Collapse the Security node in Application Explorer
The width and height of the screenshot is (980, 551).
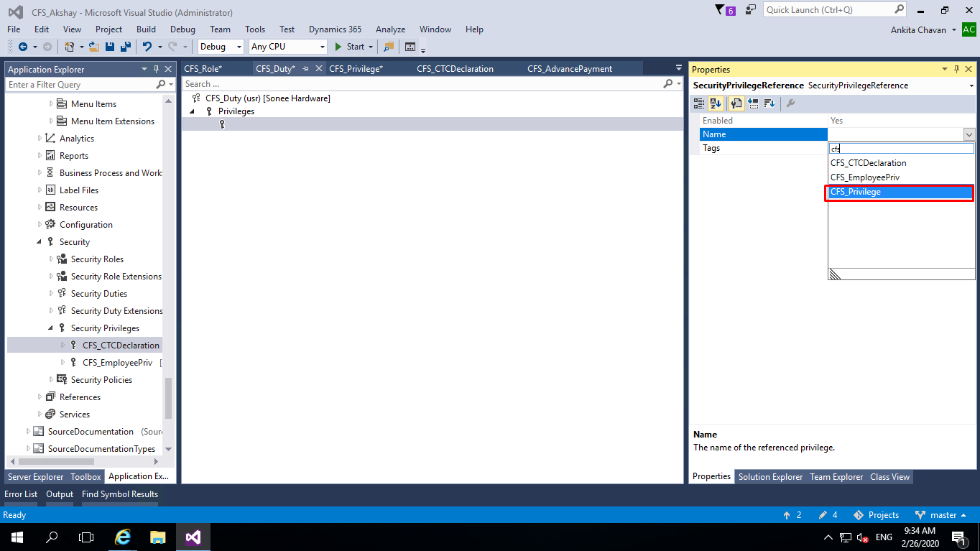click(x=39, y=242)
